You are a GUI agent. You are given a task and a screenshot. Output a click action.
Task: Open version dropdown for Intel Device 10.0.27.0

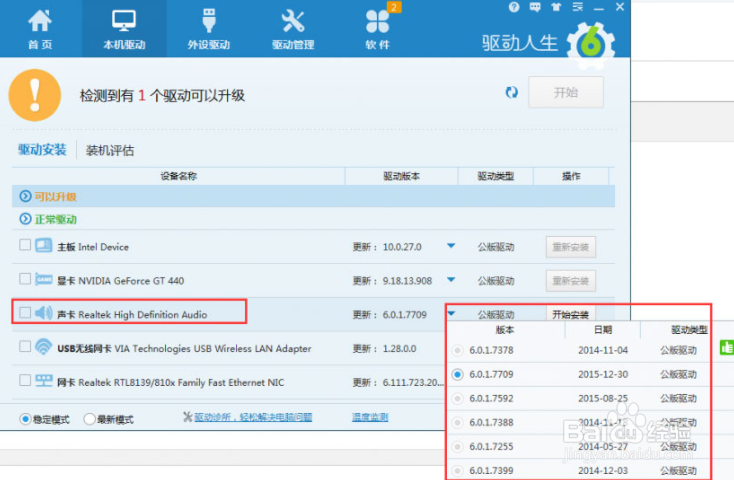451,246
